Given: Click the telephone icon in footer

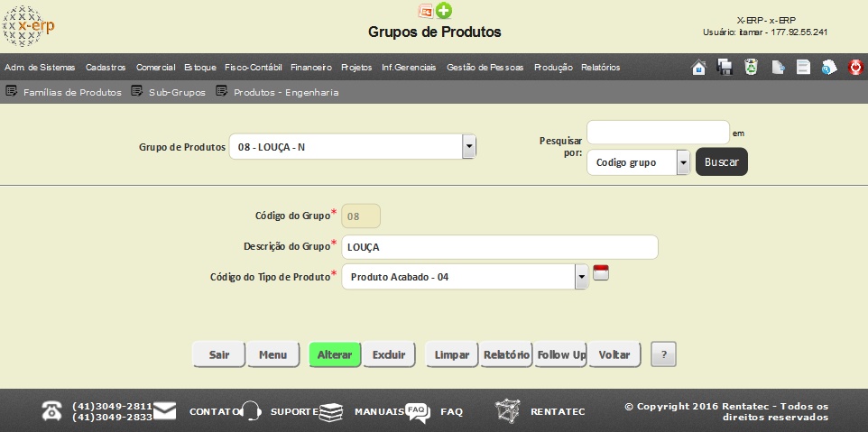Looking at the screenshot, I should [52, 410].
